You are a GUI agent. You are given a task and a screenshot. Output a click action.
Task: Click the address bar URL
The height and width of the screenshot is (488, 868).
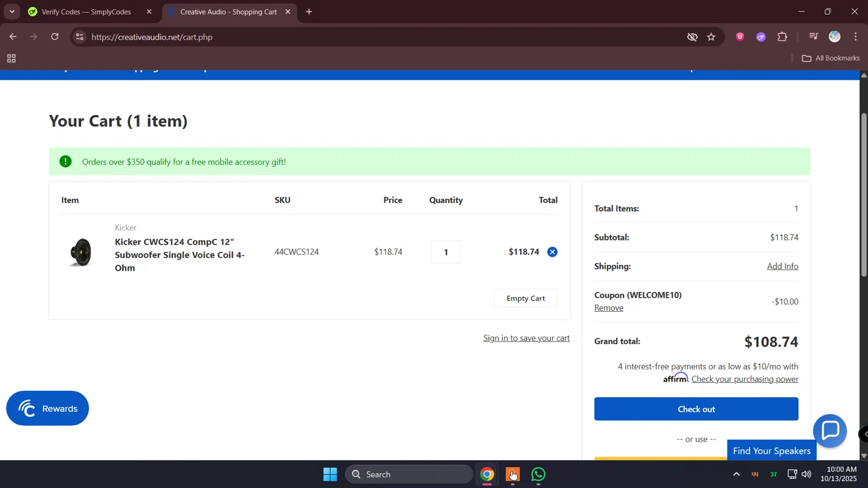152,37
